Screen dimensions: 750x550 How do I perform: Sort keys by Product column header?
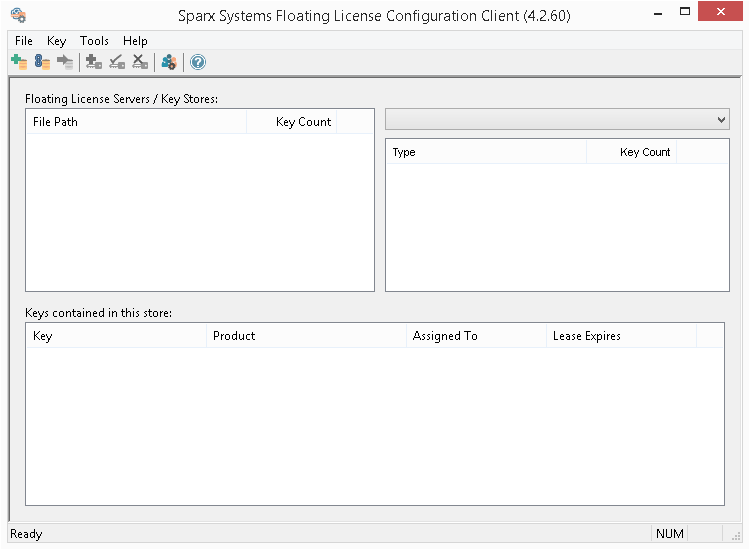tap(305, 336)
